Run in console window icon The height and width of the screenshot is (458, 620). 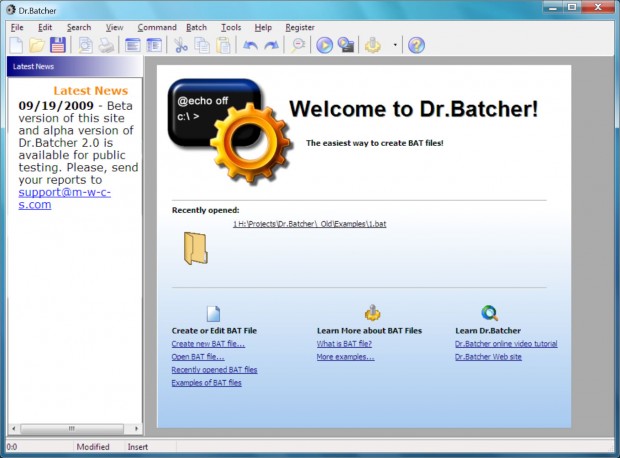(x=346, y=45)
